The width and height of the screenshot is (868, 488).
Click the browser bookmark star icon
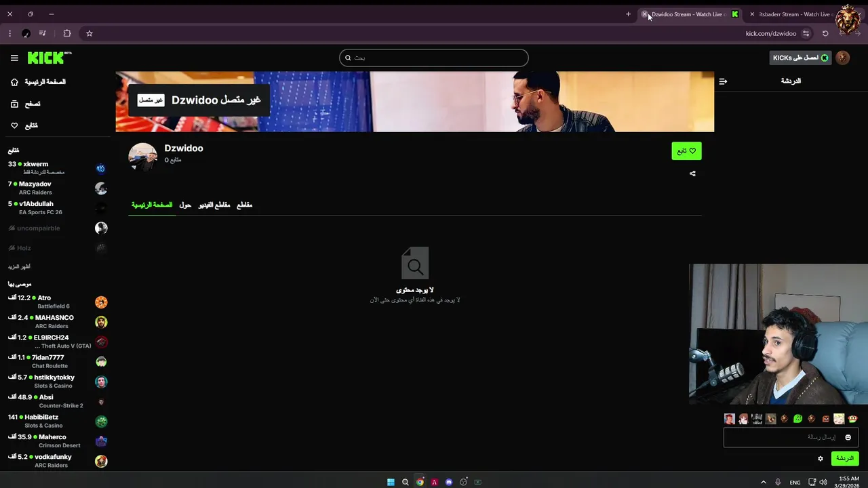coord(89,33)
